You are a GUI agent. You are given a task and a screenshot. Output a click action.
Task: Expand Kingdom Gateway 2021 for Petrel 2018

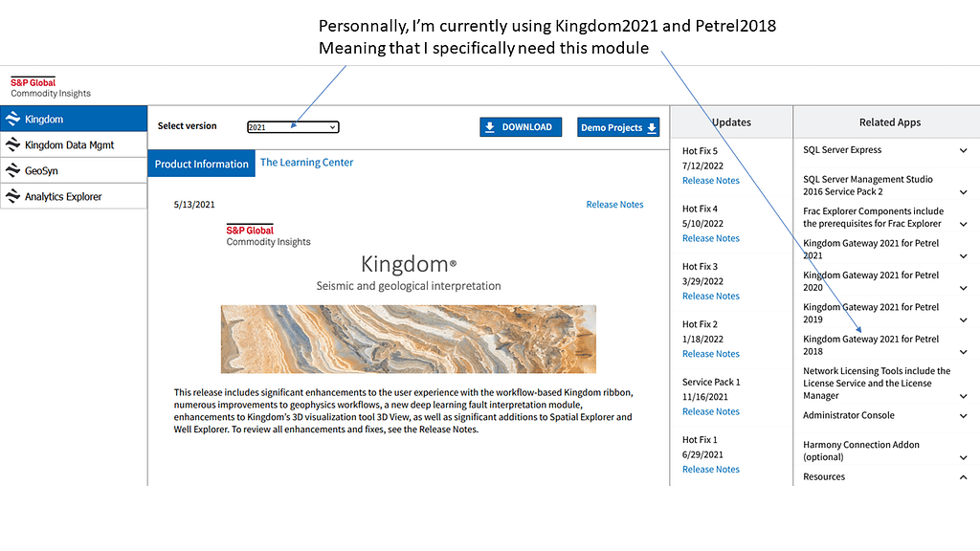point(963,352)
